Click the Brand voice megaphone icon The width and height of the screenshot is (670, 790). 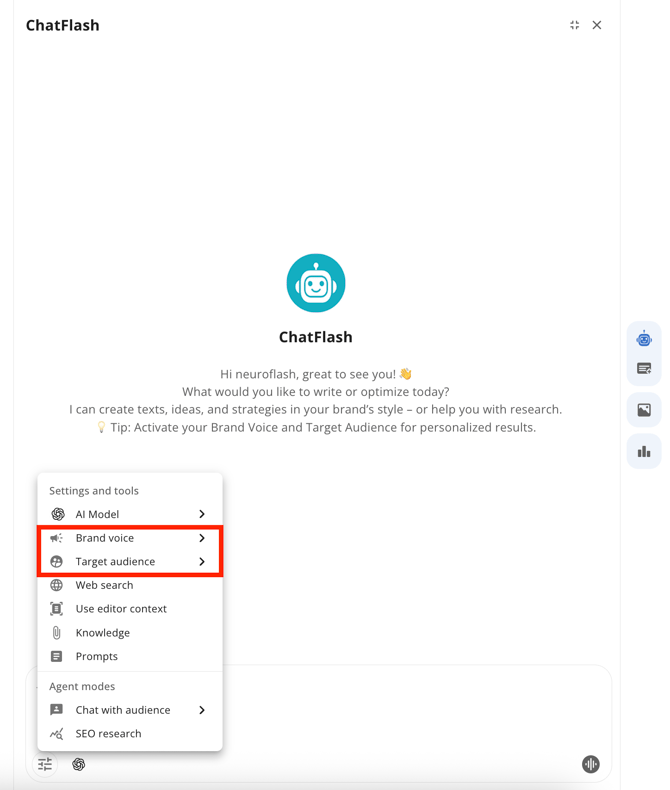(x=57, y=538)
